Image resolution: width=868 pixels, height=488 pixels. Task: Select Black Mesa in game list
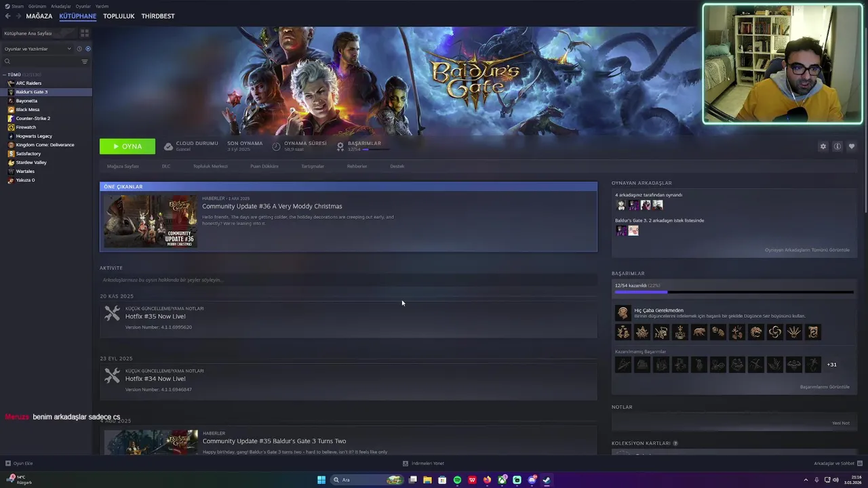46,109
